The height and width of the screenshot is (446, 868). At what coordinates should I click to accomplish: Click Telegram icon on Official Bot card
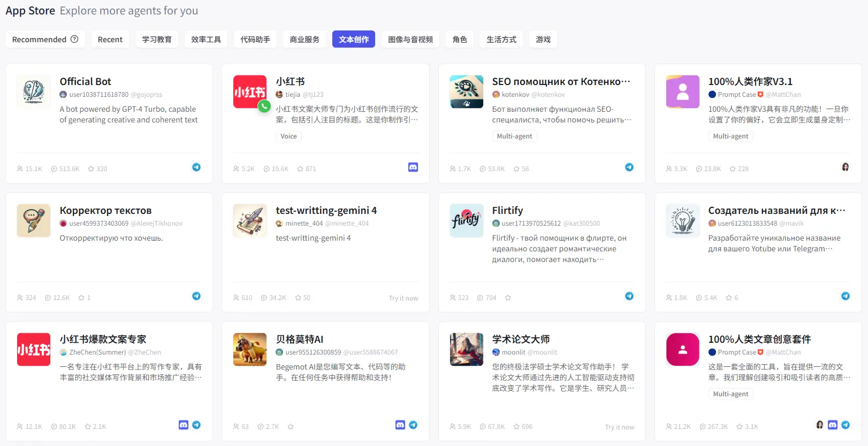pos(196,167)
